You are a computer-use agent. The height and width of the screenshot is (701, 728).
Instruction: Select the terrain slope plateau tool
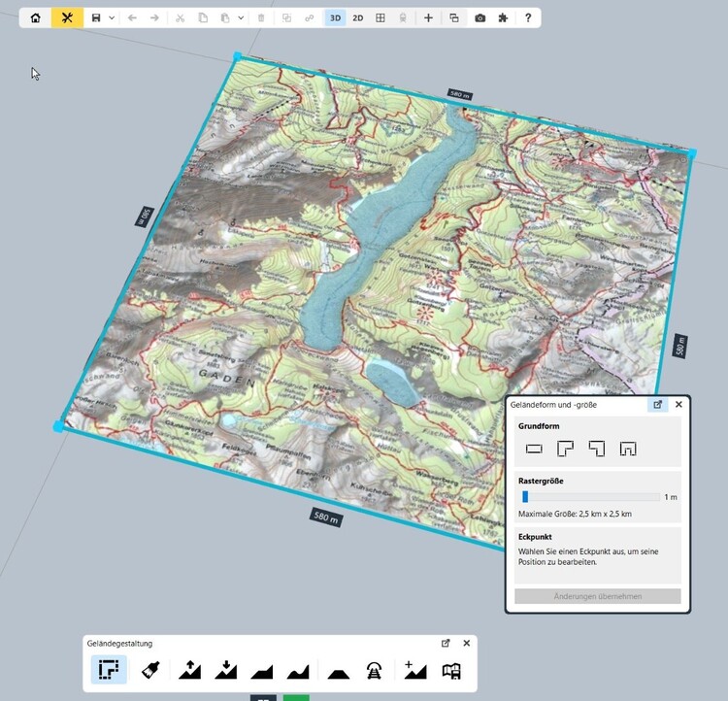262,671
